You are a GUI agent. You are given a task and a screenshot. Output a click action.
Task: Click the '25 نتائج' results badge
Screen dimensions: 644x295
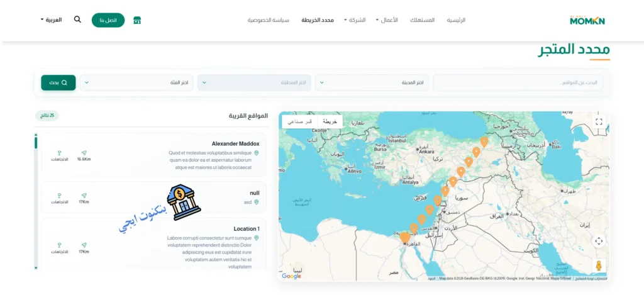pos(47,116)
